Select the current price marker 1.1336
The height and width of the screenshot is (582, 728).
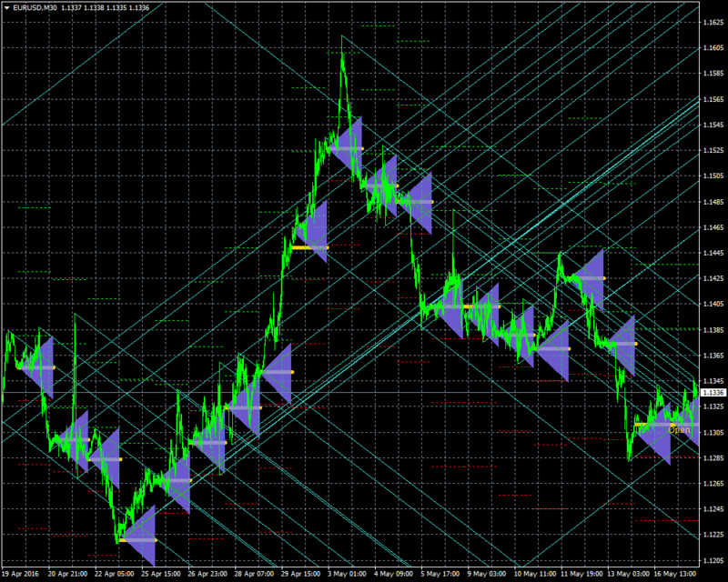713,393
